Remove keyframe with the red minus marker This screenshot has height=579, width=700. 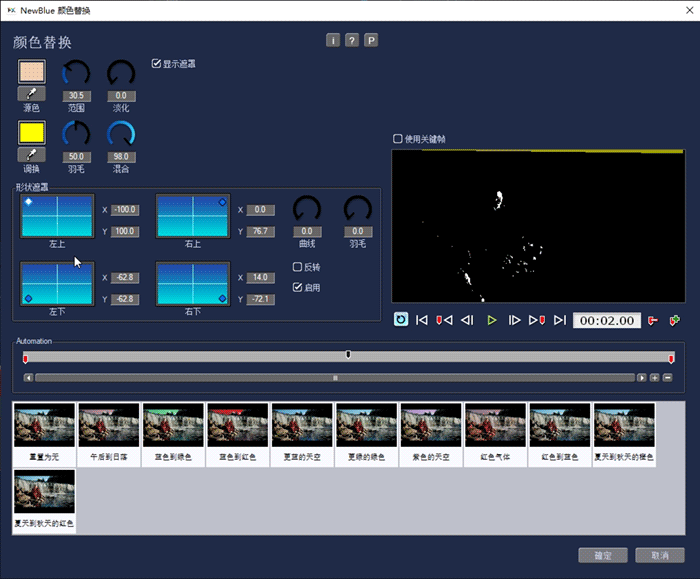pyautogui.click(x=653, y=320)
